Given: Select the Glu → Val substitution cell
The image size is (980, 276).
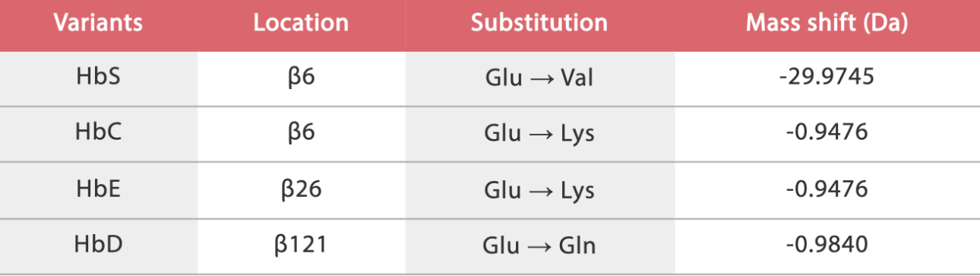Looking at the screenshot, I should 539,78.
